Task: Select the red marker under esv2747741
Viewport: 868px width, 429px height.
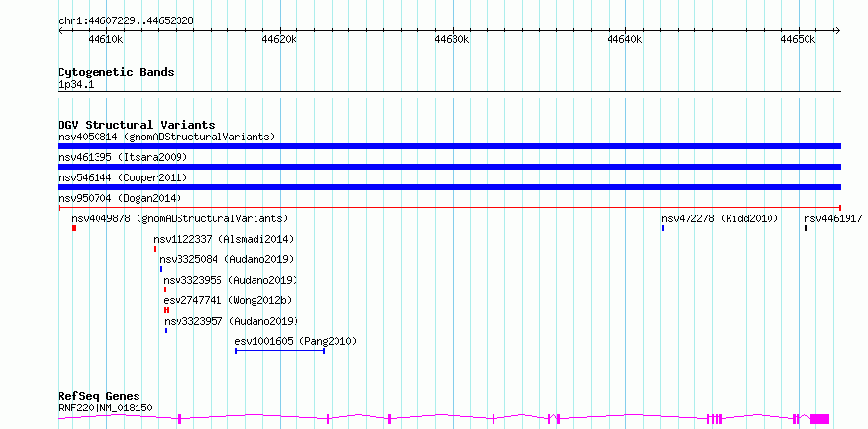Action: coord(166,310)
